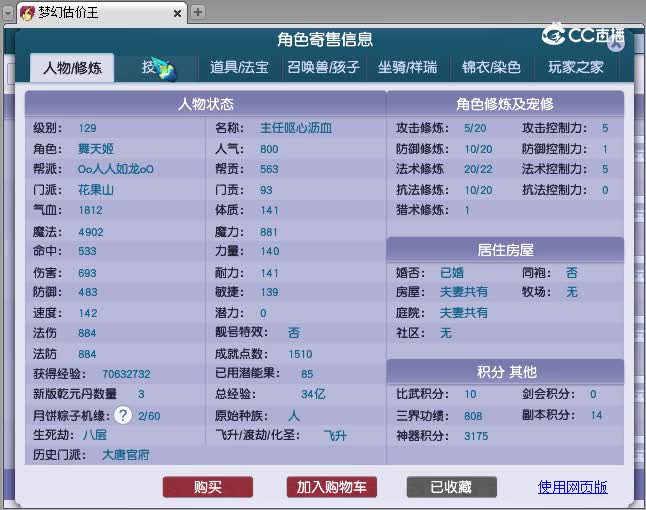Click the 生死劫 value 八层
Screen dimensions: 646x510
click(95, 435)
